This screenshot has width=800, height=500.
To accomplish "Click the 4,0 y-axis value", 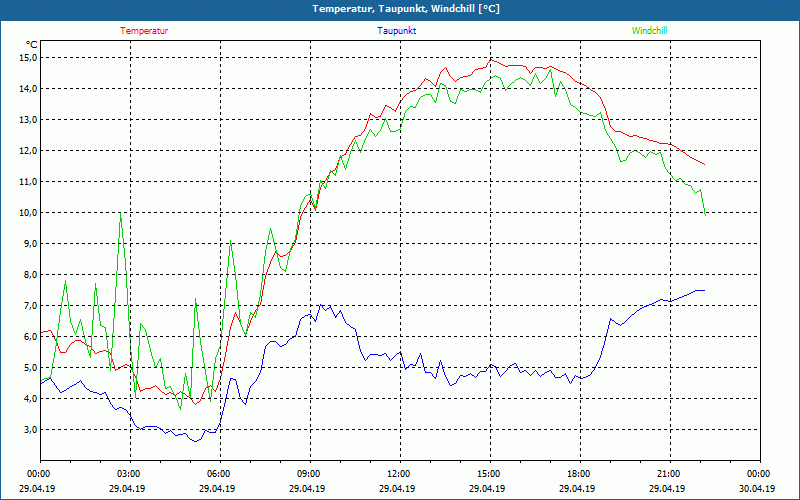I will pyautogui.click(x=31, y=398).
